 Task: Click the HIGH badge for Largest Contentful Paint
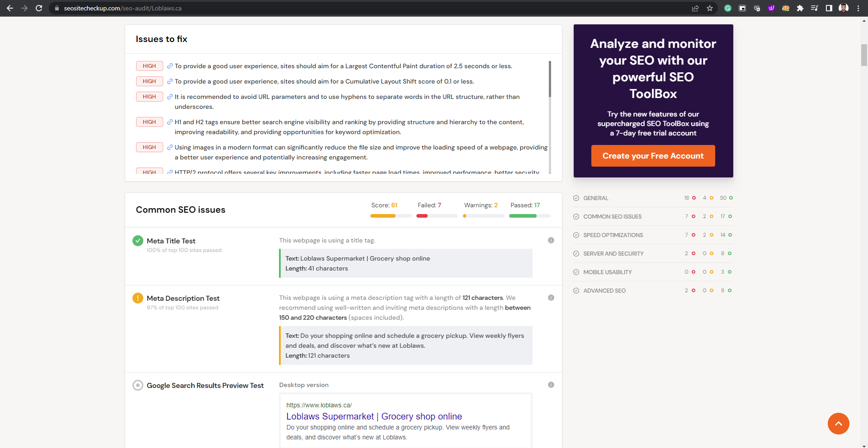pos(149,66)
